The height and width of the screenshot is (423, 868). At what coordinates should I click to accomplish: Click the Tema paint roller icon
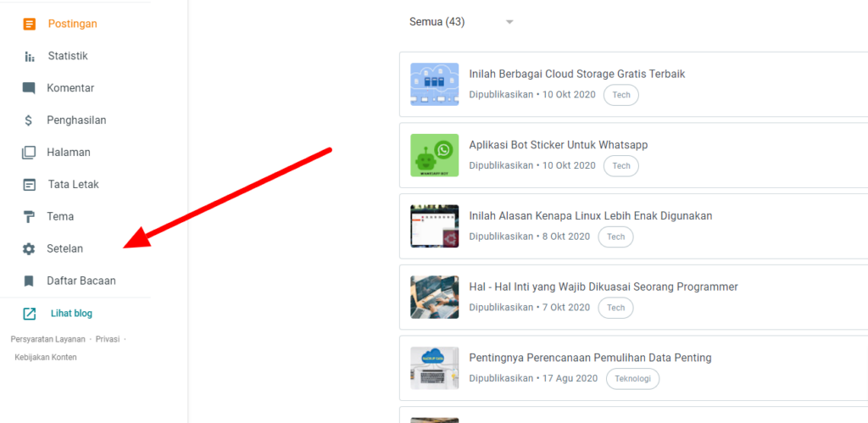point(30,217)
